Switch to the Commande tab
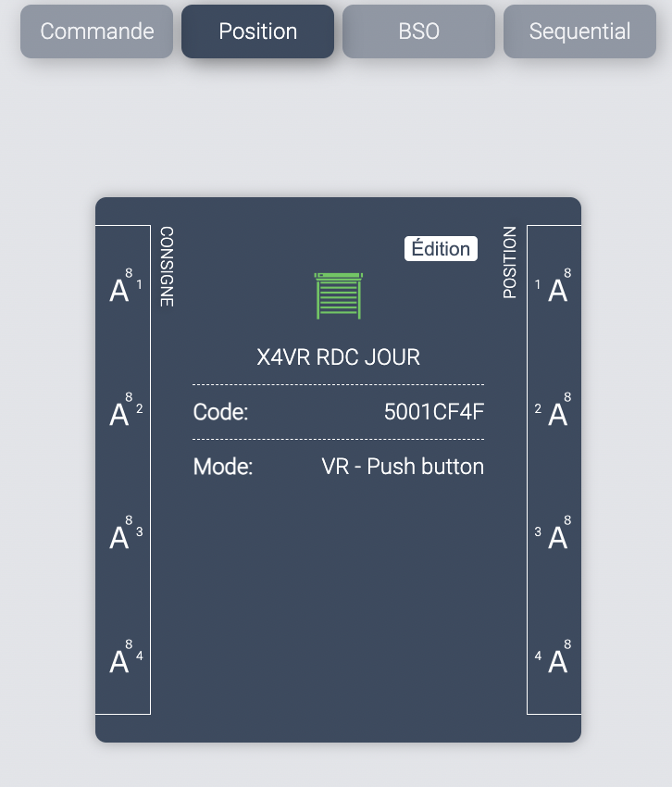The width and height of the screenshot is (672, 787). point(97,31)
